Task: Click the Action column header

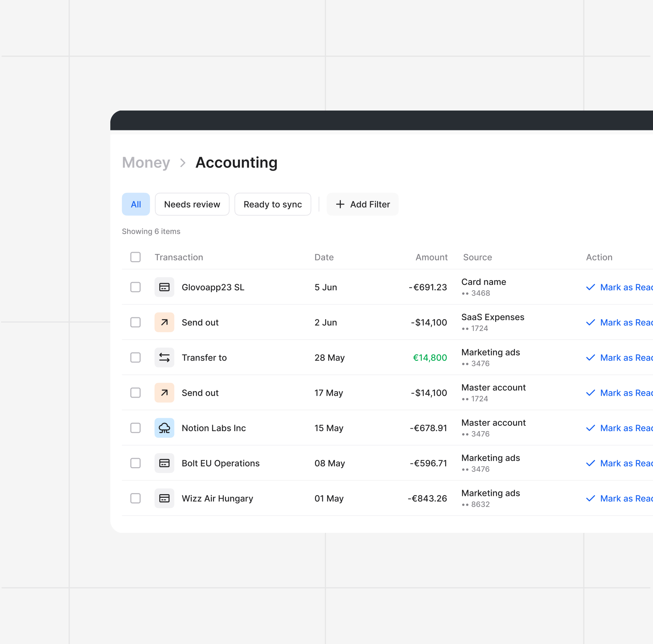Action: pos(599,257)
